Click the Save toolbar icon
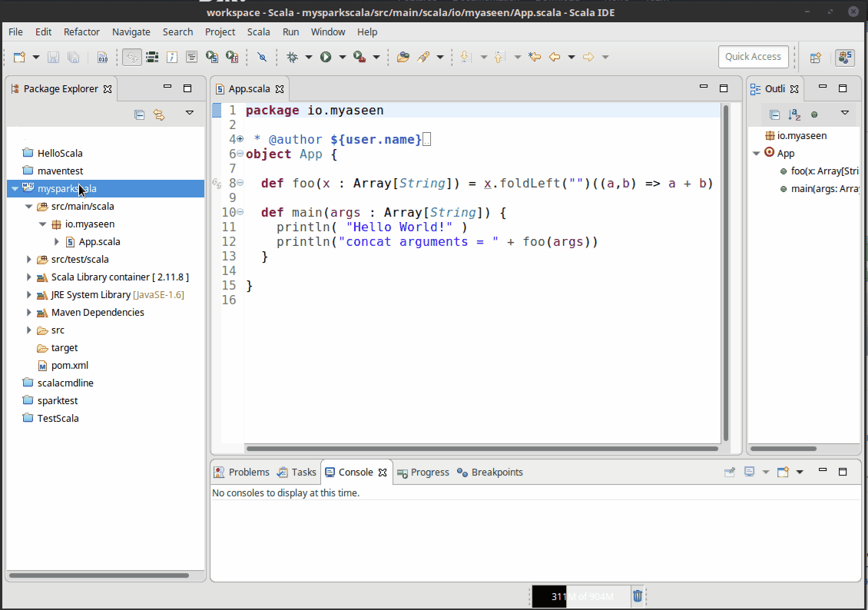Image resolution: width=868 pixels, height=610 pixels. tap(53, 57)
